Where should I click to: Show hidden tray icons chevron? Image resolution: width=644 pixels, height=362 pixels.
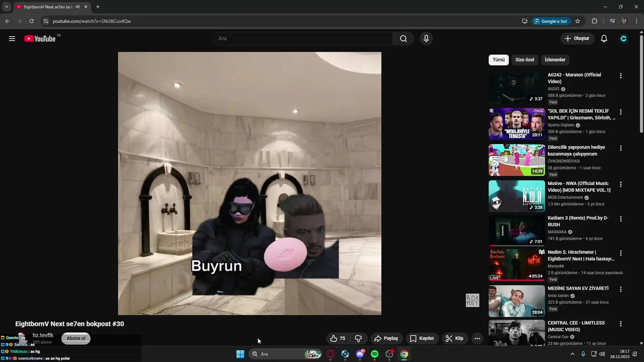[x=572, y=354]
